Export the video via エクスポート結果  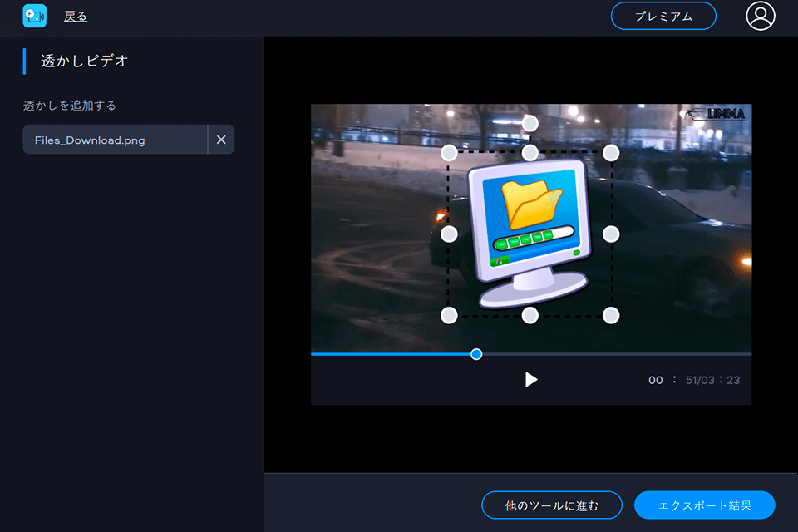click(x=703, y=505)
